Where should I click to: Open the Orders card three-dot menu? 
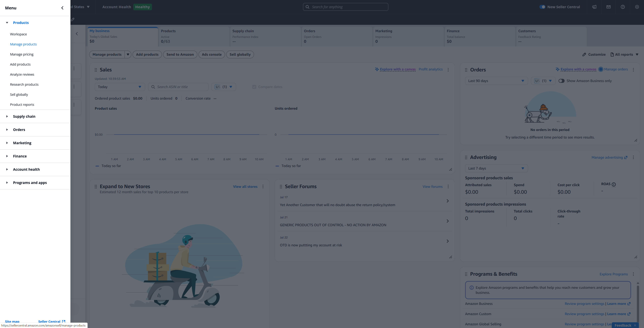pos(633,70)
